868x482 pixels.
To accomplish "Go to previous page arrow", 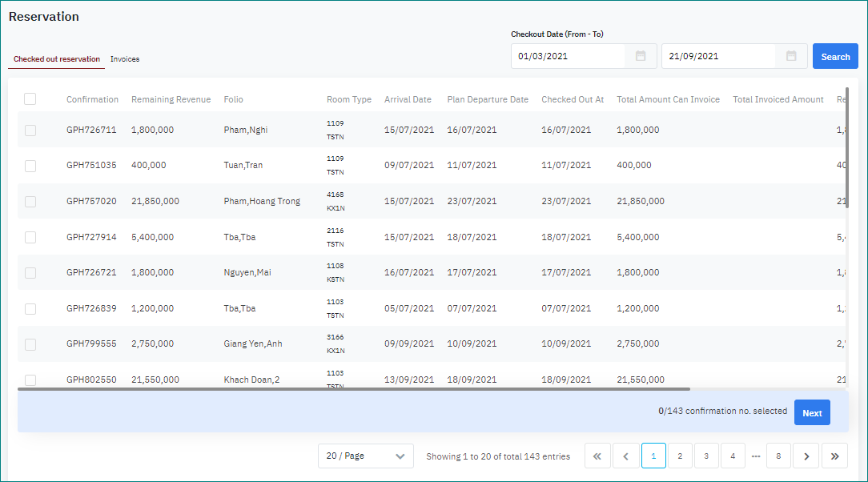I will [x=625, y=456].
